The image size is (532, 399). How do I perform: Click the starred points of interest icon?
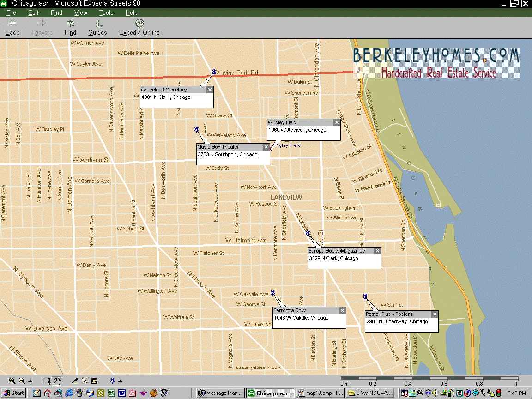[x=94, y=381]
